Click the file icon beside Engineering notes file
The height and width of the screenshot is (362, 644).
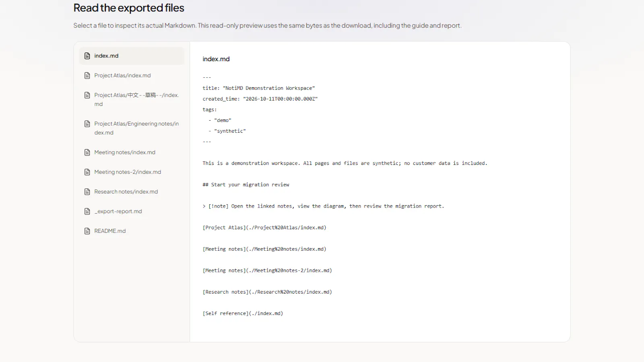click(87, 124)
